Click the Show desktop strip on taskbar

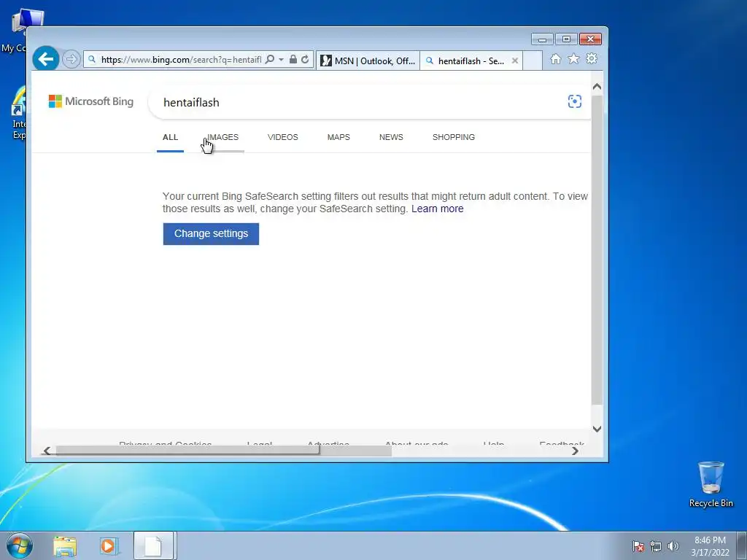(742, 546)
